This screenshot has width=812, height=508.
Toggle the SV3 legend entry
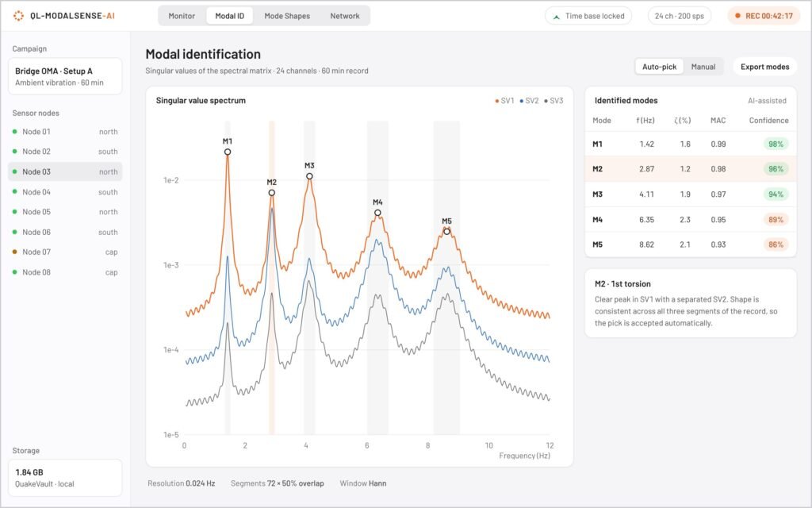[553, 101]
